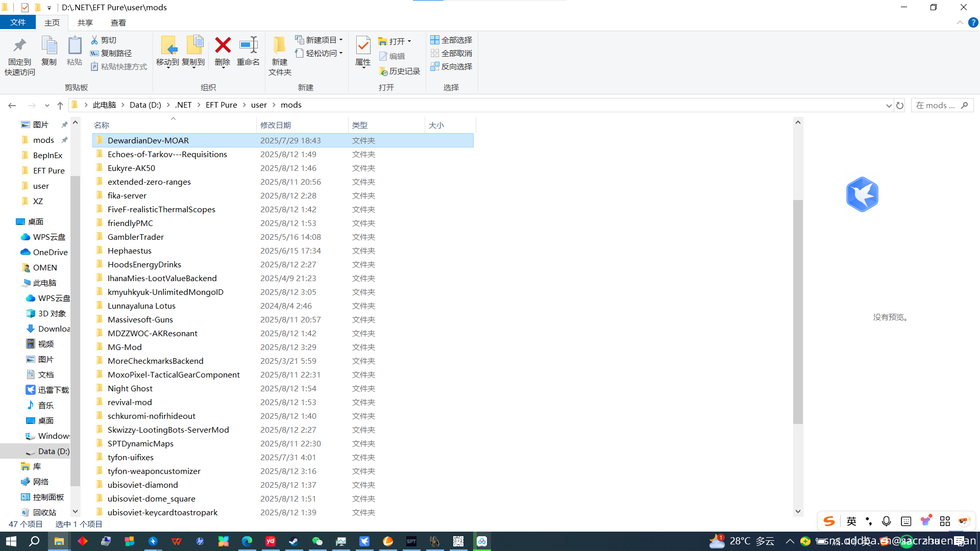Click Copy path (复制路径) icon
Image resolution: width=980 pixels, height=551 pixels.
pos(94,53)
